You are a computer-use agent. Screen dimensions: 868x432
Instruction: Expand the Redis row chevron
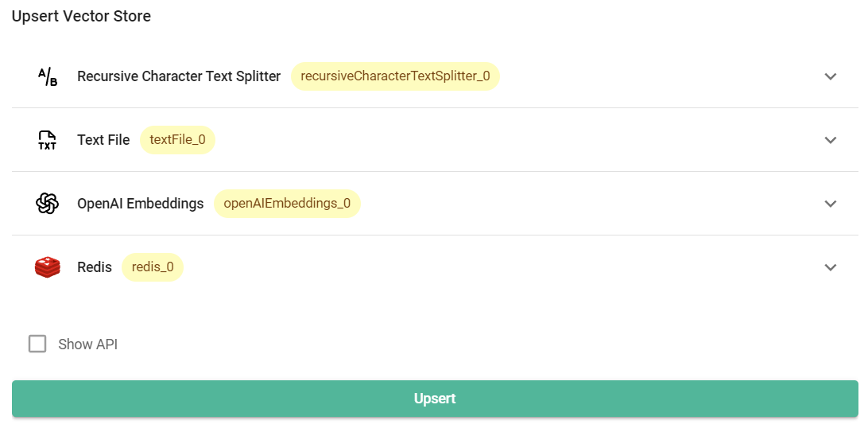[x=831, y=267]
